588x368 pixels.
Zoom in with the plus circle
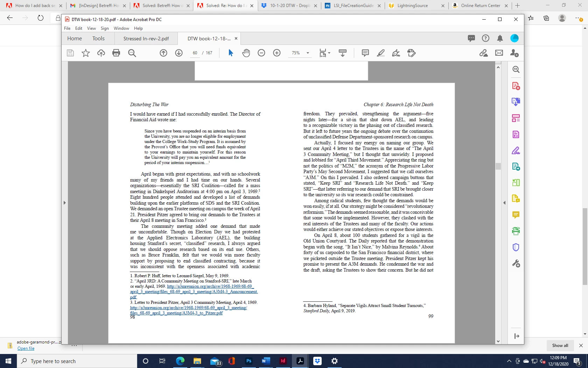(x=277, y=53)
